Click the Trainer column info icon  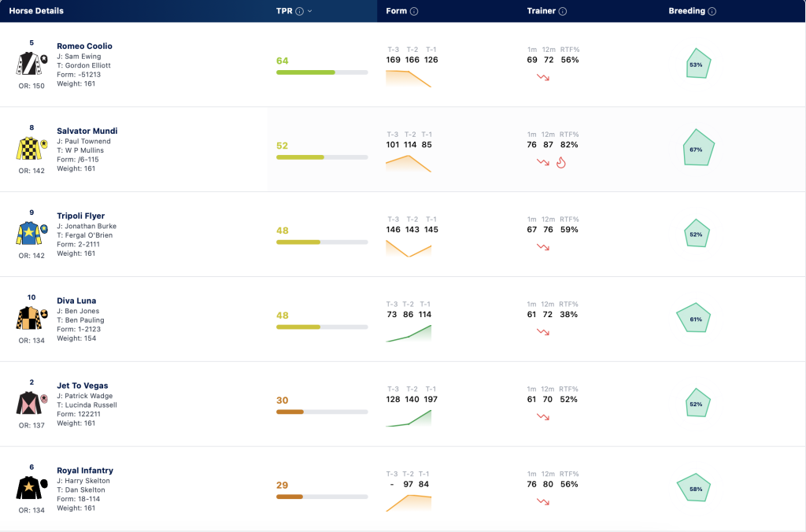coord(562,11)
